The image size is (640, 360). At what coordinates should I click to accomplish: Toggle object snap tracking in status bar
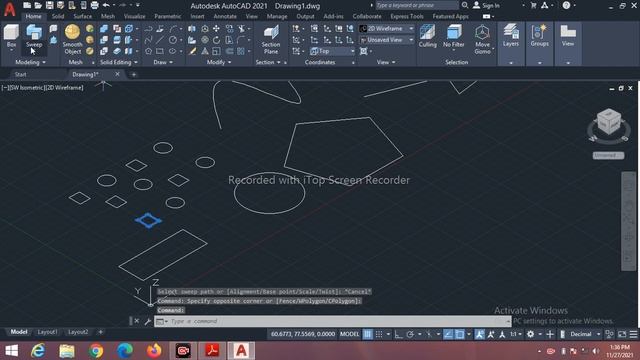[448, 334]
